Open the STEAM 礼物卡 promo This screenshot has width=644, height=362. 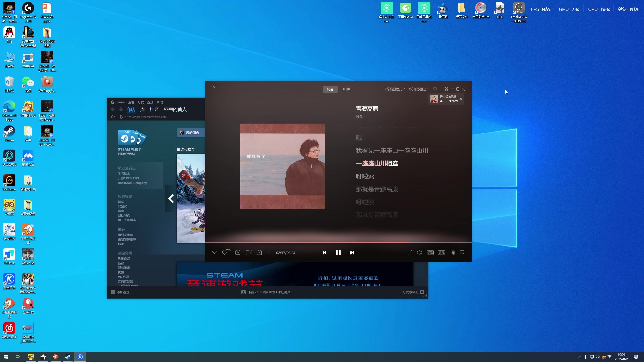[x=132, y=142]
